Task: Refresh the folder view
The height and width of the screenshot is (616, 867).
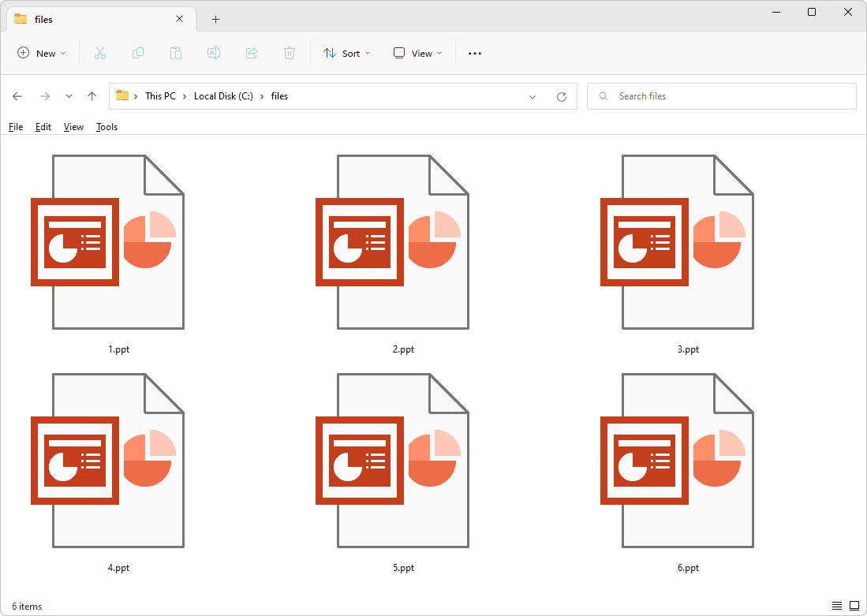Action: click(562, 96)
